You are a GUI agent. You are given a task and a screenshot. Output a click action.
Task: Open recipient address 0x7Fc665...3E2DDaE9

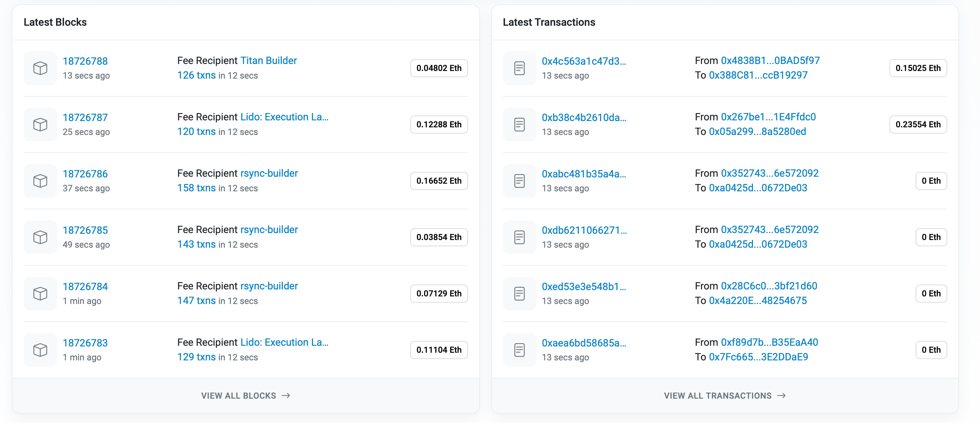759,357
